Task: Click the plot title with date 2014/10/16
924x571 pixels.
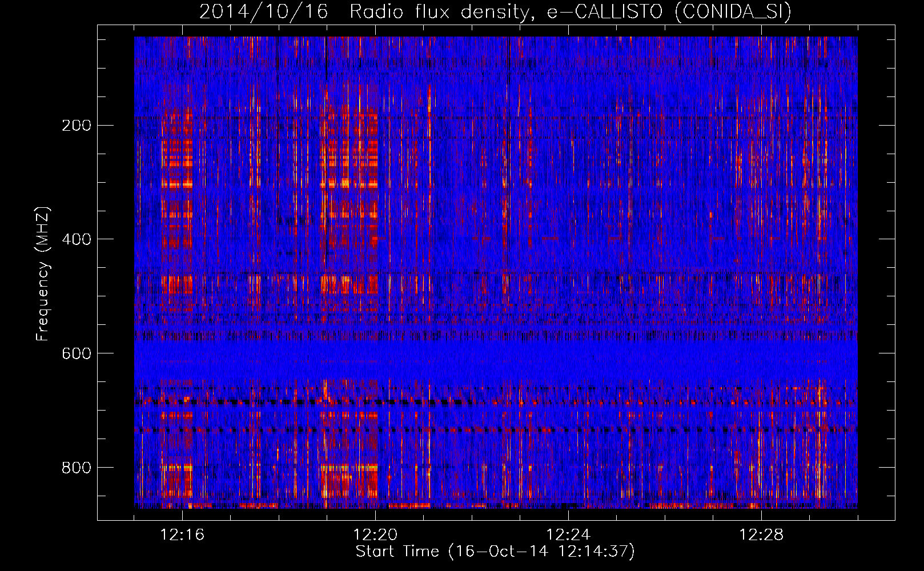Action: click(495, 11)
